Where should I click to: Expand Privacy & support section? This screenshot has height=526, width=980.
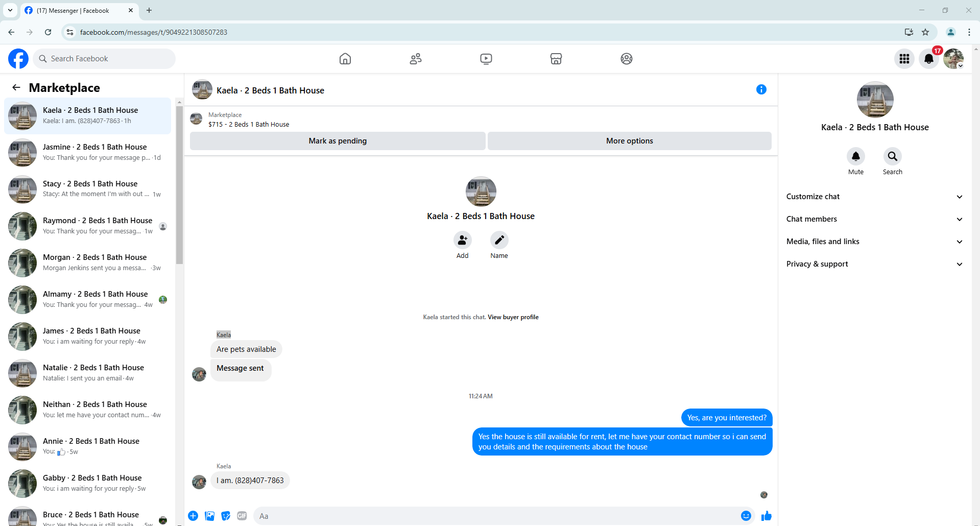click(x=874, y=264)
